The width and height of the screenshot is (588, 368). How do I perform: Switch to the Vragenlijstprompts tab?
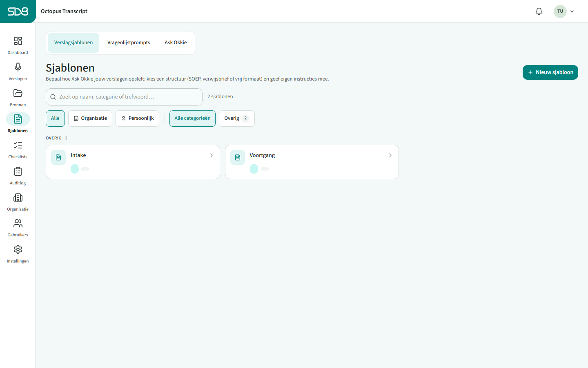[x=129, y=43]
